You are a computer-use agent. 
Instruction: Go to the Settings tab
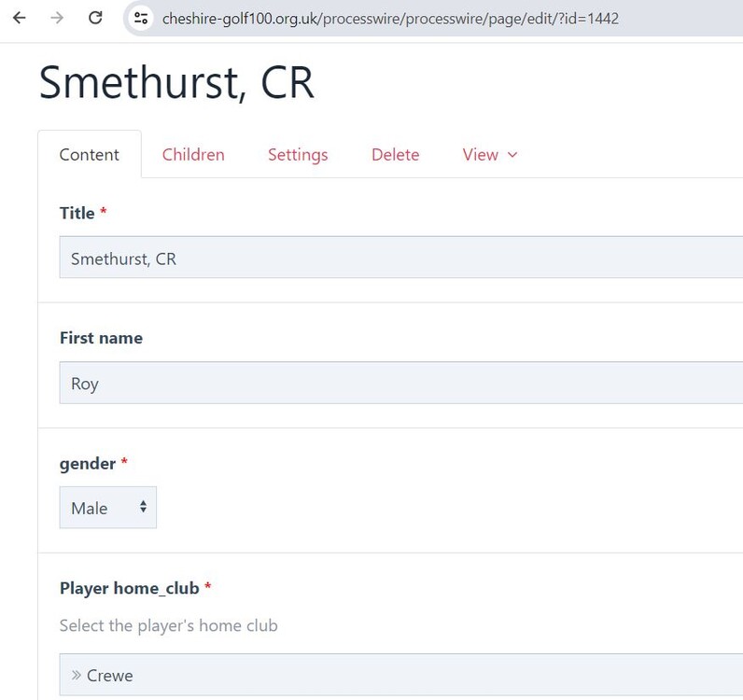click(298, 155)
